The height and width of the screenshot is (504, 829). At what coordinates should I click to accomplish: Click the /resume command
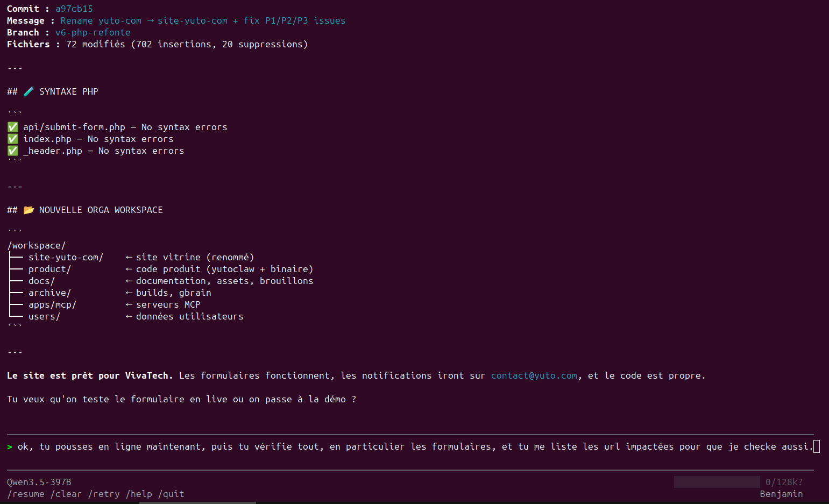coord(26,494)
